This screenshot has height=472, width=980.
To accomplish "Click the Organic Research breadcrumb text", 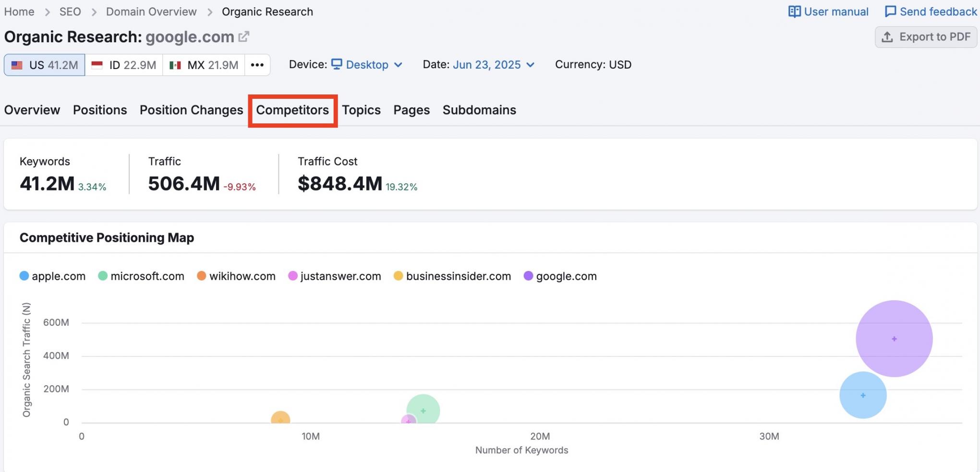I will (267, 12).
